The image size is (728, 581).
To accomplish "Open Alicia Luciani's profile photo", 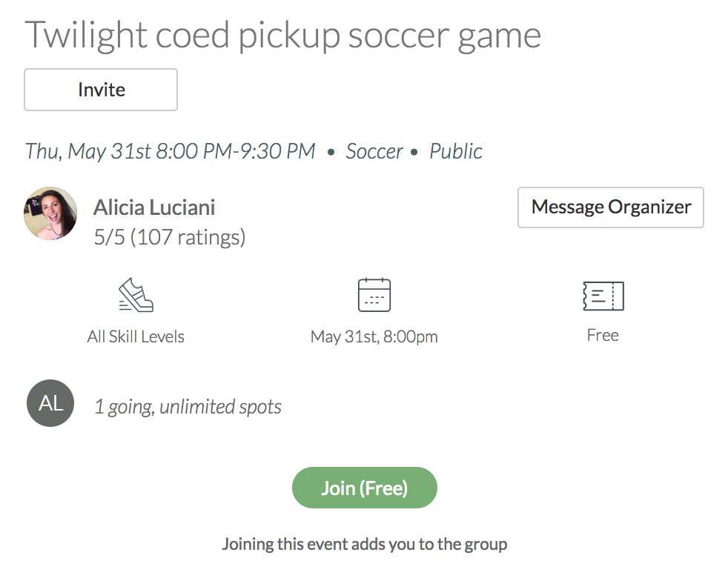I will [x=50, y=213].
